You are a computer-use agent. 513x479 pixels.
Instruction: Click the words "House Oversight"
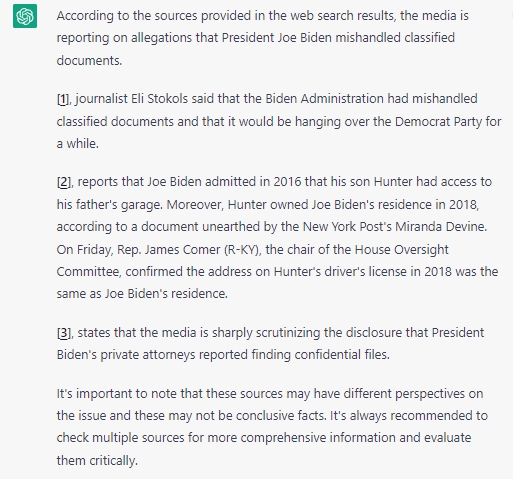401,250
